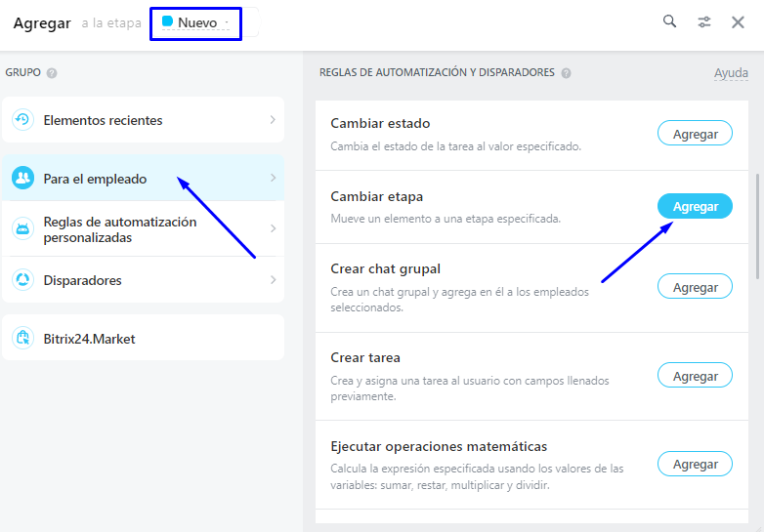The width and height of the screenshot is (764, 532).
Task: Click the blue Nuevo stage color swatch
Action: 167,21
